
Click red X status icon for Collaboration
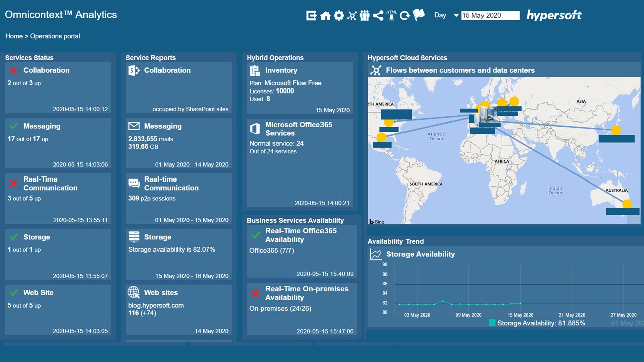point(14,71)
